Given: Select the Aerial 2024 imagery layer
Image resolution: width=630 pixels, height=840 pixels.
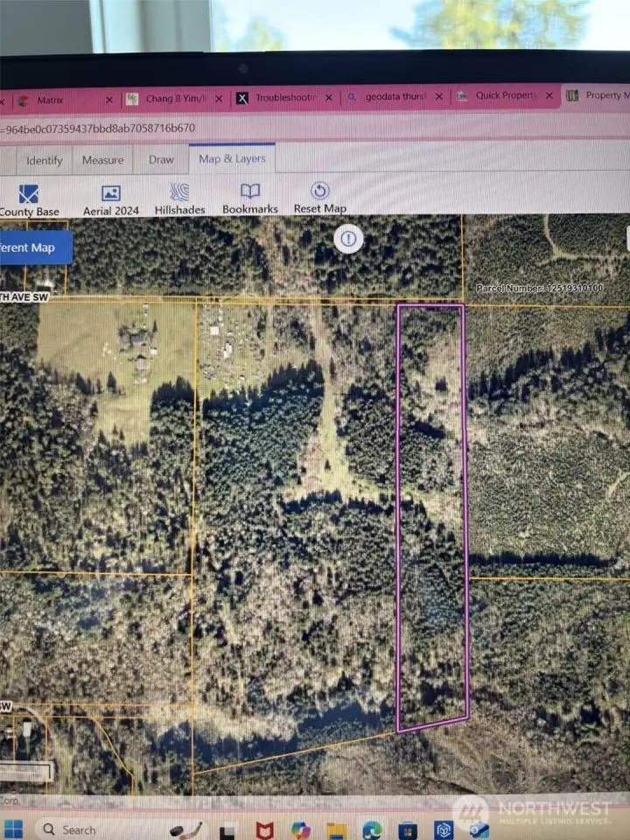Looking at the screenshot, I should 111,199.
